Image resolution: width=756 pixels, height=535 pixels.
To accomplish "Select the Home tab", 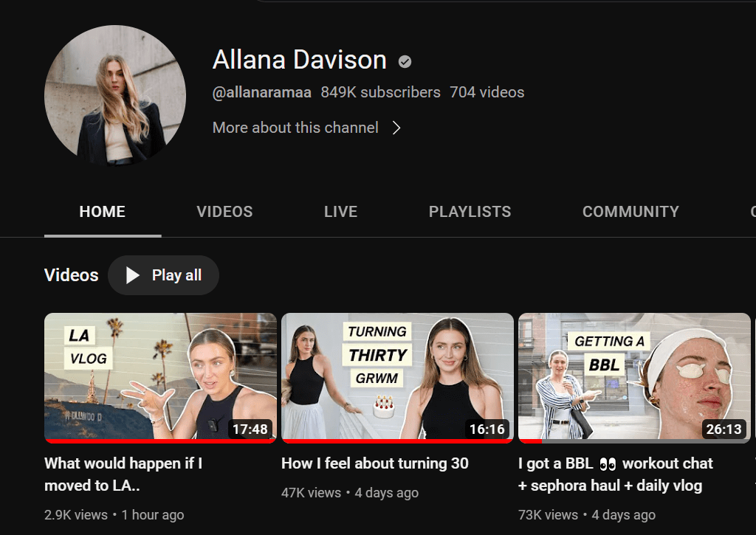I will pos(102,212).
